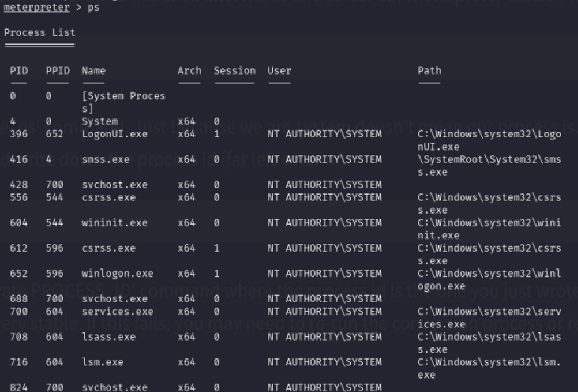Click the Process List heading
This screenshot has height=392, width=578.
(40, 33)
